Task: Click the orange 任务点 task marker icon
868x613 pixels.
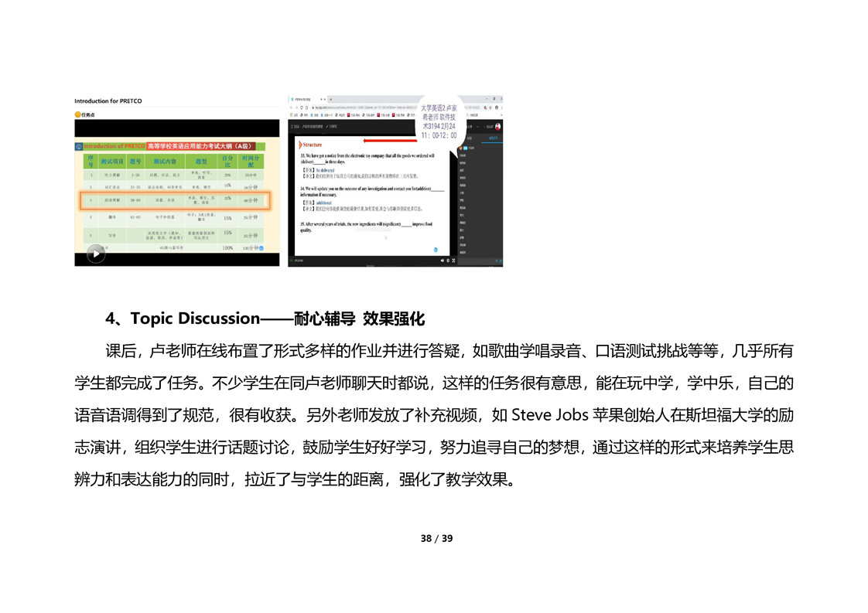Action: click(77, 114)
